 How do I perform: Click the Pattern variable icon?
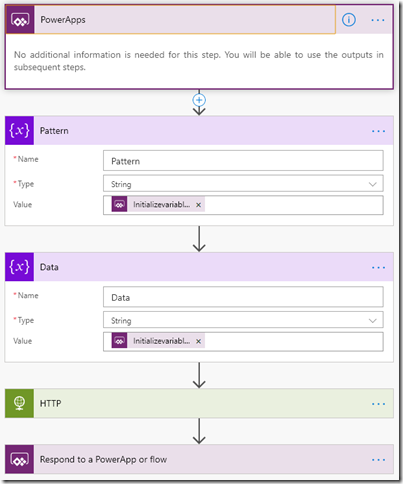click(x=19, y=130)
